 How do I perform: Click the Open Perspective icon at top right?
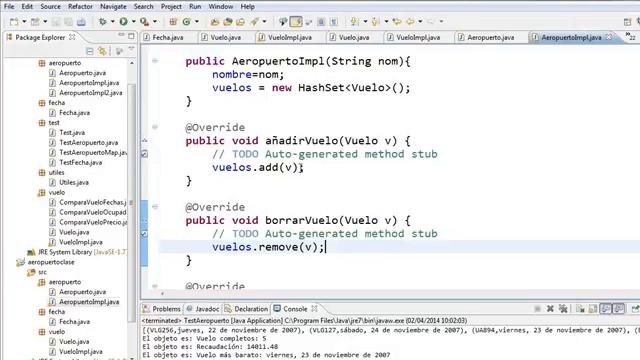click(628, 22)
